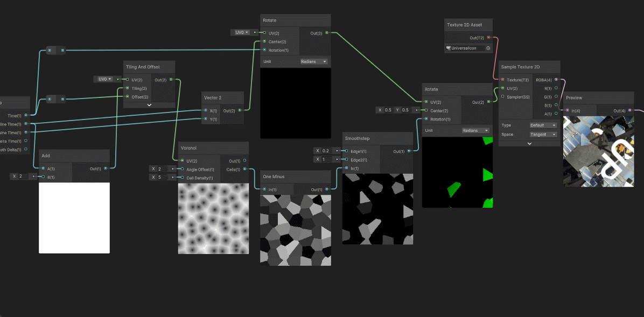Click the Texture 2D Asset Out(T2) port
The image size is (644, 317).
tap(488, 38)
